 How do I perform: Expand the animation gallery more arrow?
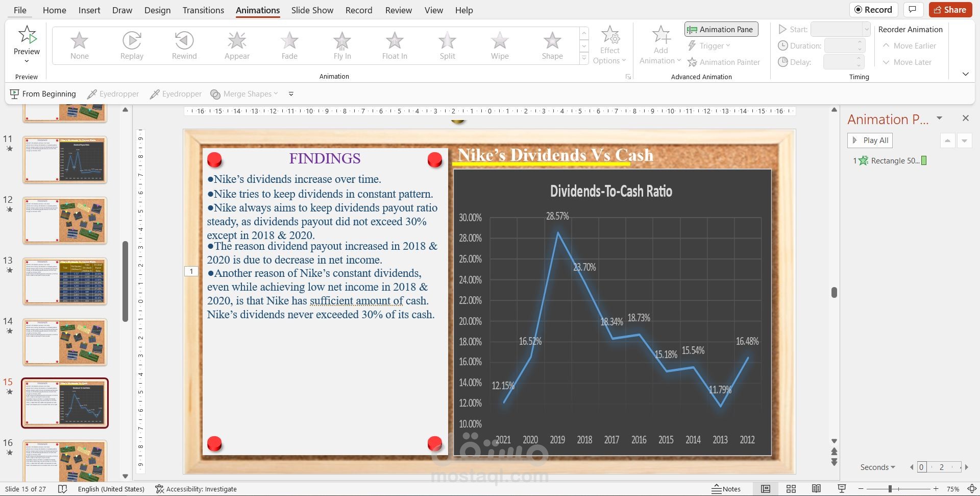coord(584,59)
